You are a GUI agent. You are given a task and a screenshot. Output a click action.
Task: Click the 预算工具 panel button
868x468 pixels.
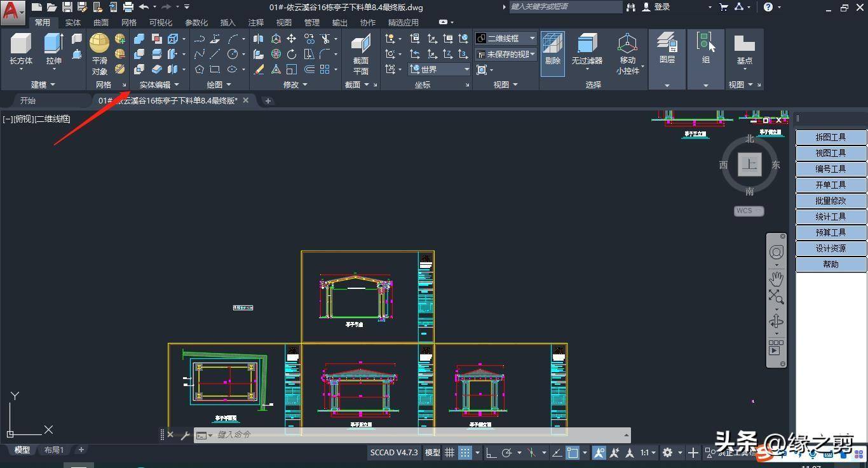[x=831, y=232]
